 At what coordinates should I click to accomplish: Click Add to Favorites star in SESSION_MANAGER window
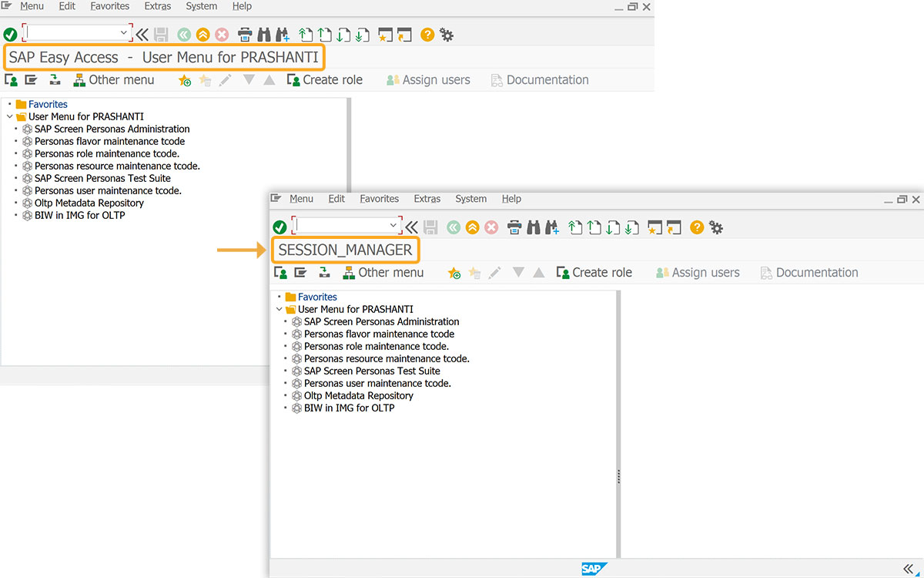point(454,273)
